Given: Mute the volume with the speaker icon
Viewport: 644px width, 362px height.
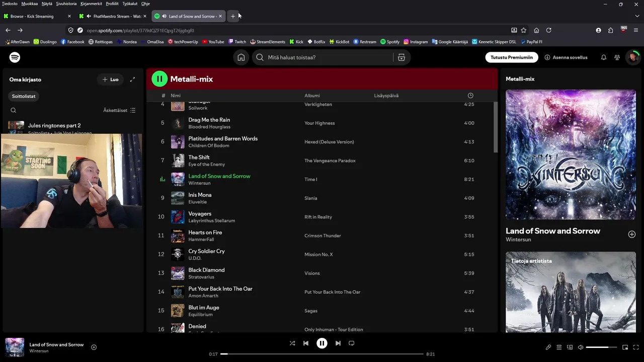Looking at the screenshot, I should coord(581,347).
